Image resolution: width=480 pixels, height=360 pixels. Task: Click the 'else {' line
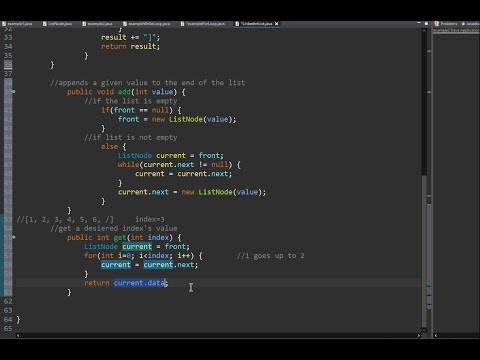[x=114, y=146]
